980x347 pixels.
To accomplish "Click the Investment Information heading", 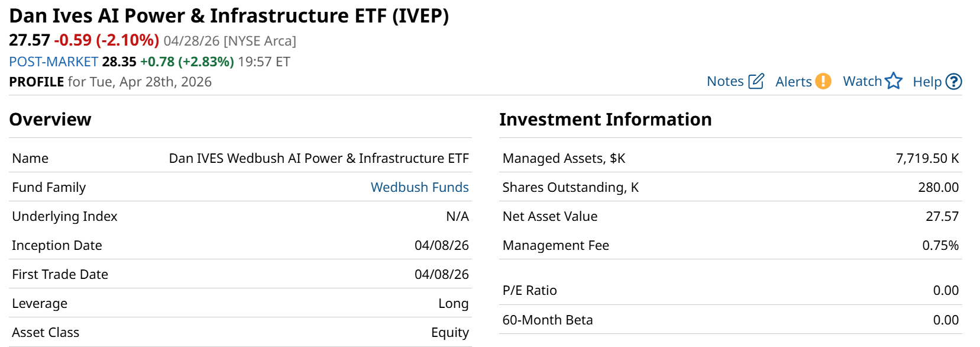I will point(605,120).
